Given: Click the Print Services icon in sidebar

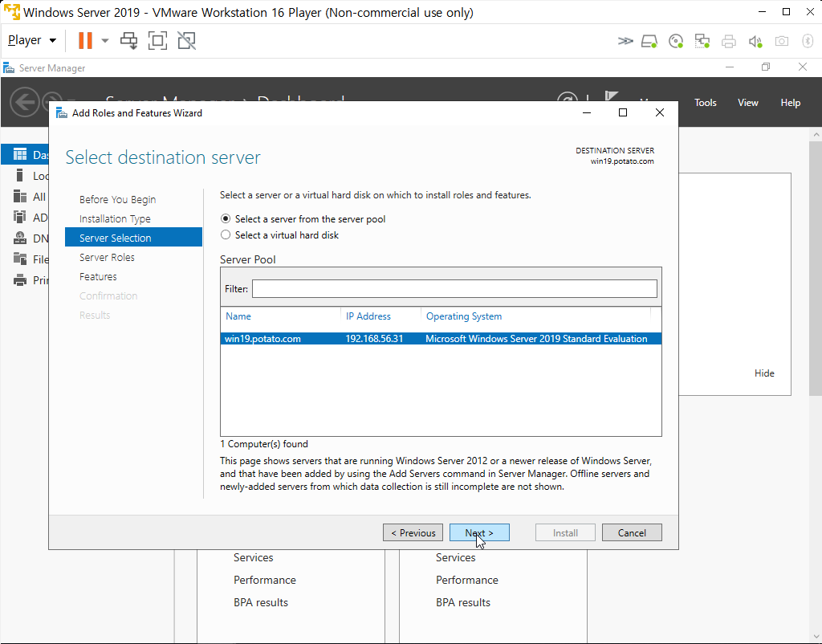Looking at the screenshot, I should [x=20, y=280].
